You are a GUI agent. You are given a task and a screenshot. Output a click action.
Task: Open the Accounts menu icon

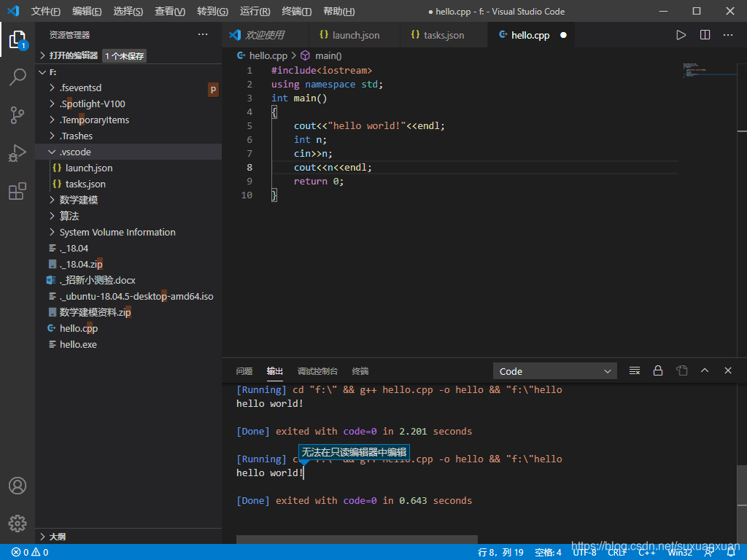[18, 486]
